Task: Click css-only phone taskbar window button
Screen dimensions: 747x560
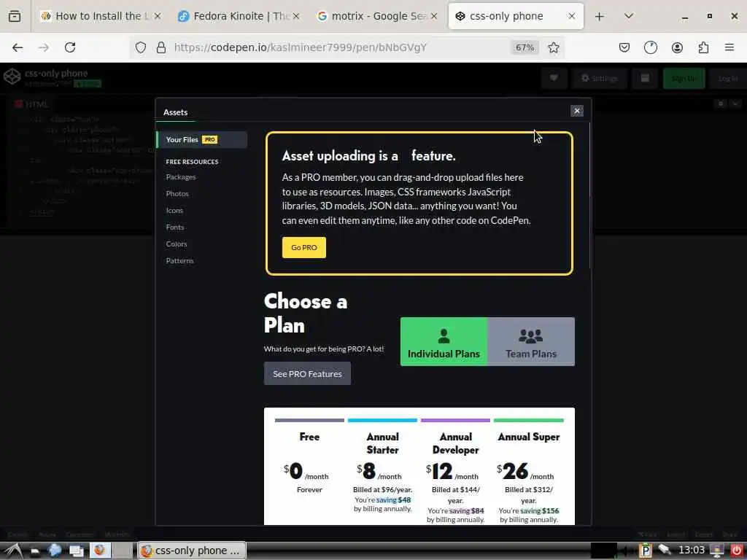Action: 192,551
